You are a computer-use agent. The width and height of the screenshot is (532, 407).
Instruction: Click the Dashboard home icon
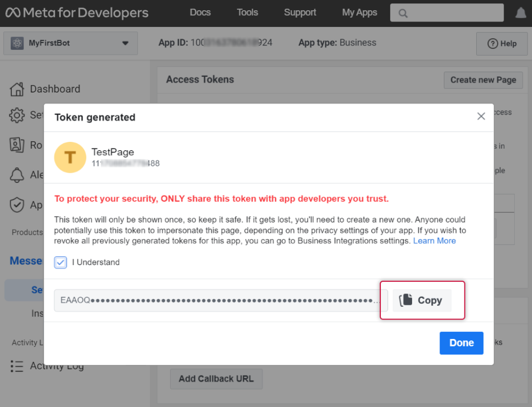(x=17, y=89)
